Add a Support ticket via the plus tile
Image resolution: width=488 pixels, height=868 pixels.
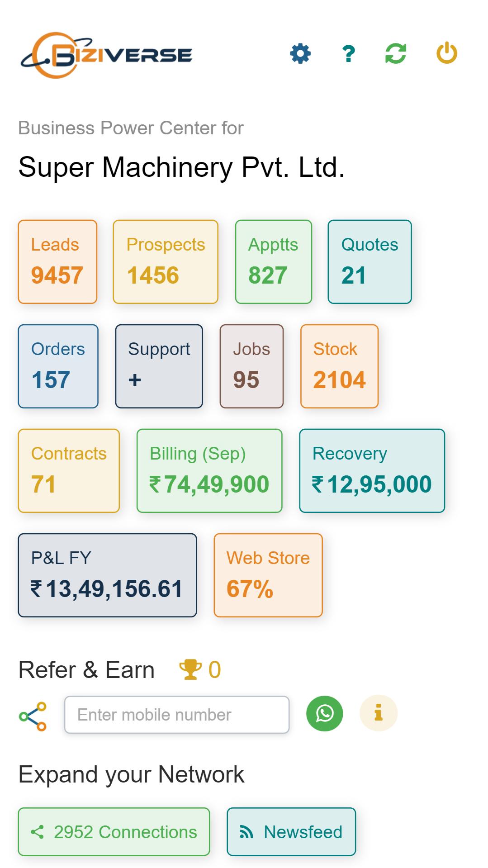[x=159, y=366]
